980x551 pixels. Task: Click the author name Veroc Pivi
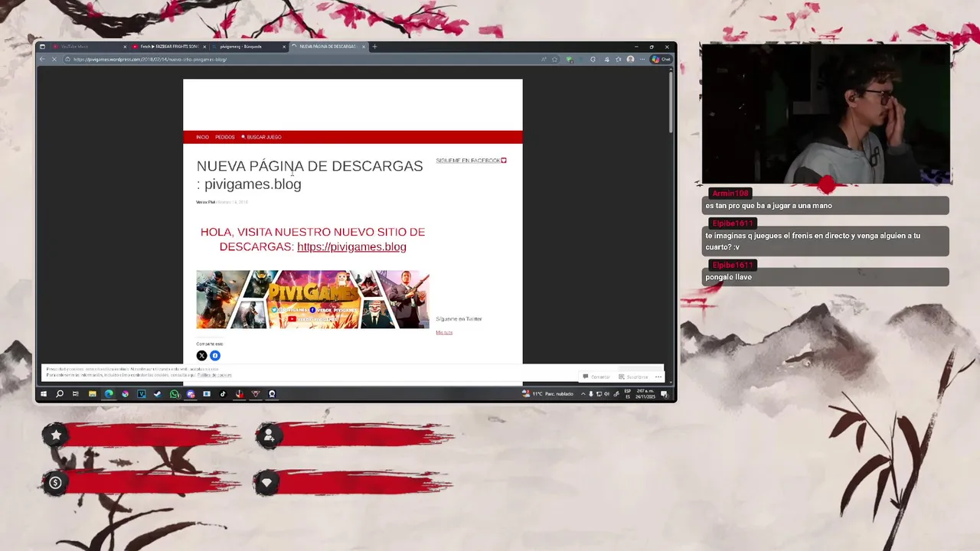[205, 202]
